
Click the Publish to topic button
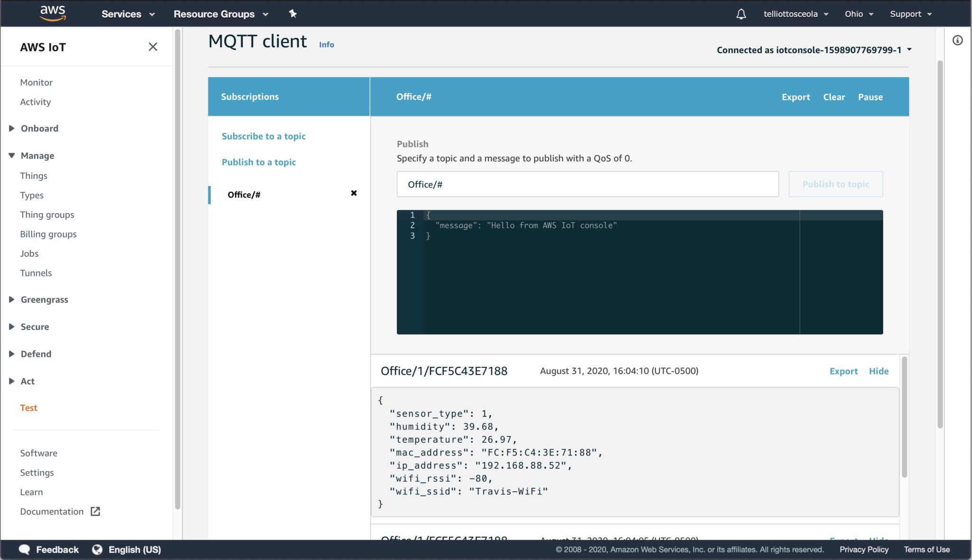835,184
